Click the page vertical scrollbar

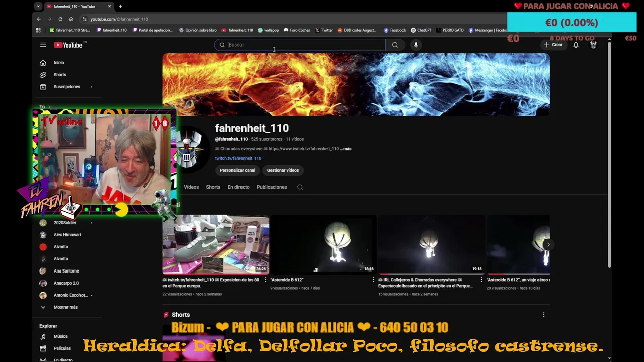(609, 156)
